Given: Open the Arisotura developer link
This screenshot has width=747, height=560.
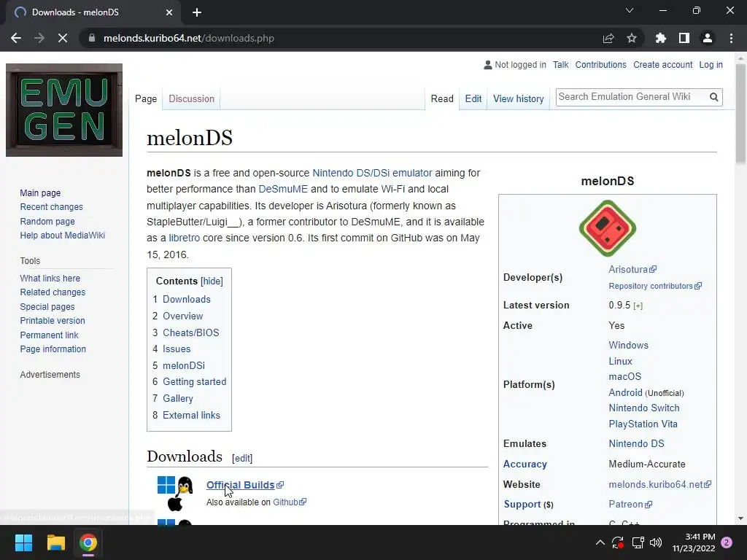Looking at the screenshot, I should click(632, 269).
